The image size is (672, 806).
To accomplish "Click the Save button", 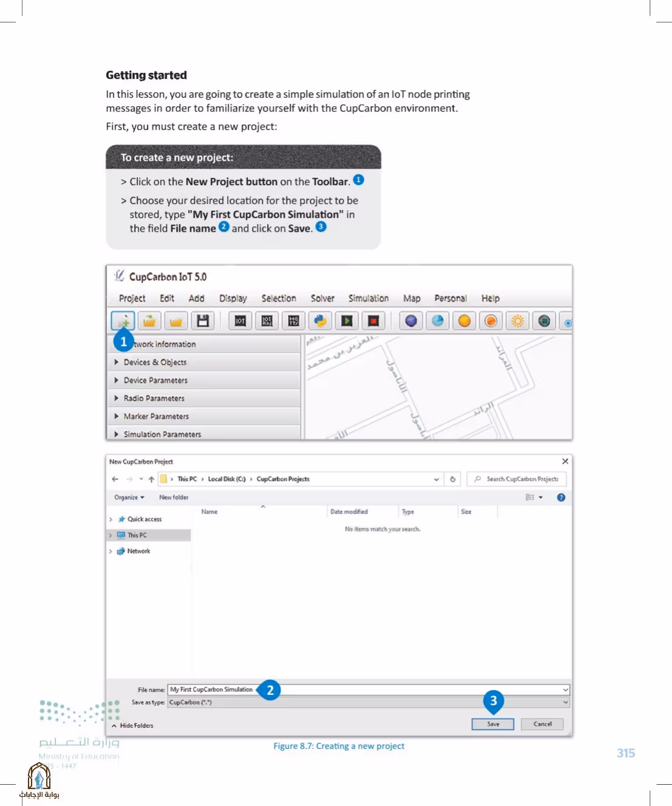I will coord(493,724).
